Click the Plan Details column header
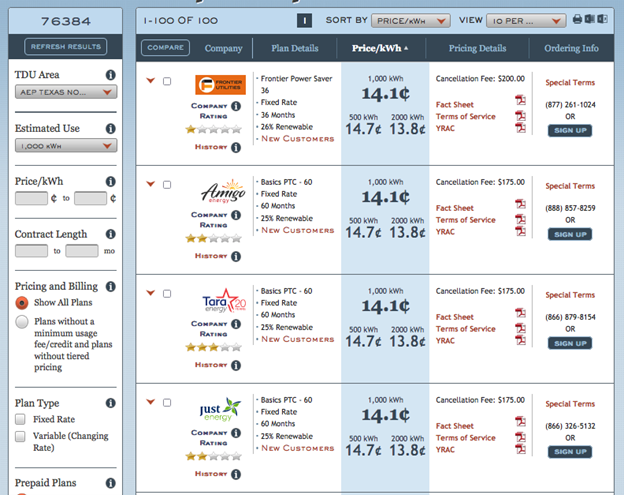Screen dimensions: 624x495 tap(295, 48)
